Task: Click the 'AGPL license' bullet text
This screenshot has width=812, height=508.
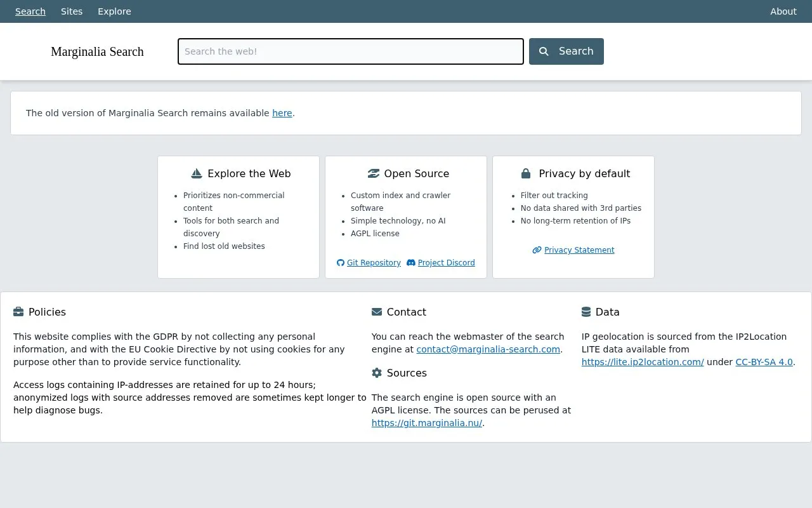Action: click(x=375, y=234)
